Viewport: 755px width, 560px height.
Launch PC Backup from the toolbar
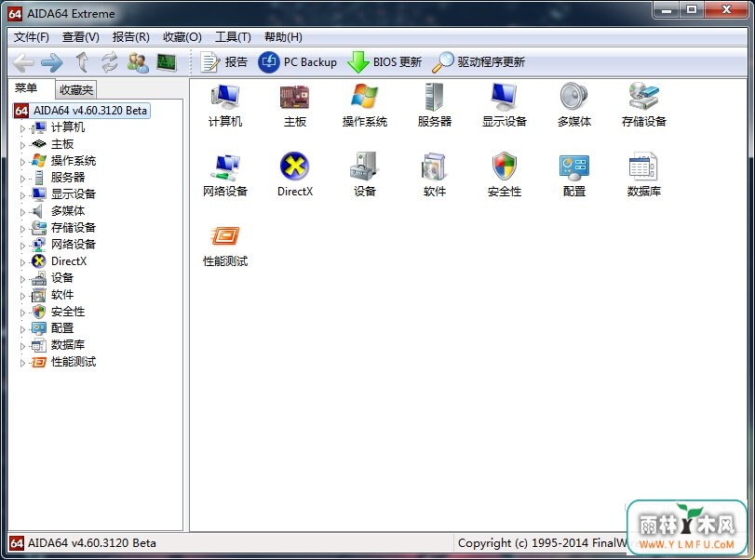tap(297, 62)
